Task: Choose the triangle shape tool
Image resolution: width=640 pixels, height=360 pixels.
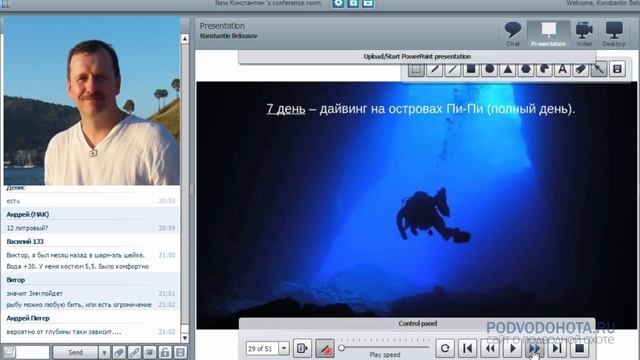Action: 508,69
